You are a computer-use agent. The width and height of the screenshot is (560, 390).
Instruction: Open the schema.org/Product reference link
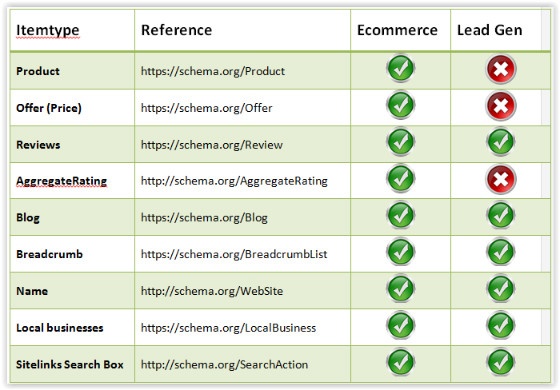[213, 71]
